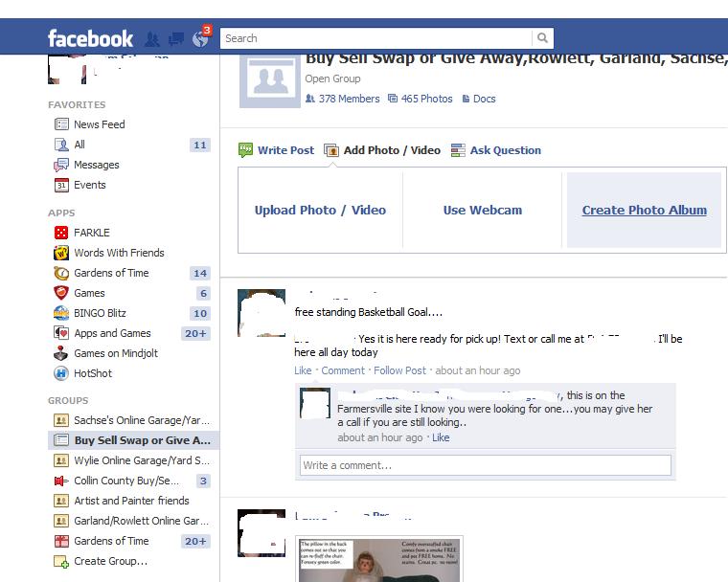Click the FARKLE dice icon
This screenshot has height=582, width=728.
[x=61, y=233]
